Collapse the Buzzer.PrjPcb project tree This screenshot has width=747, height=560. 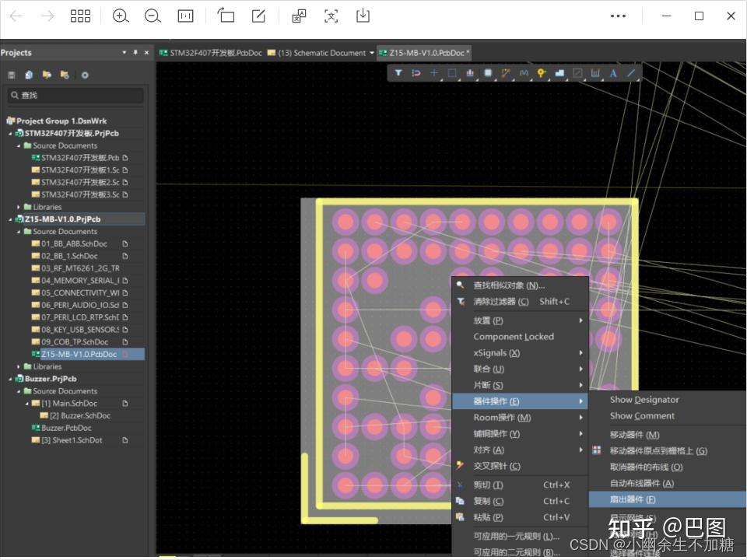point(10,379)
